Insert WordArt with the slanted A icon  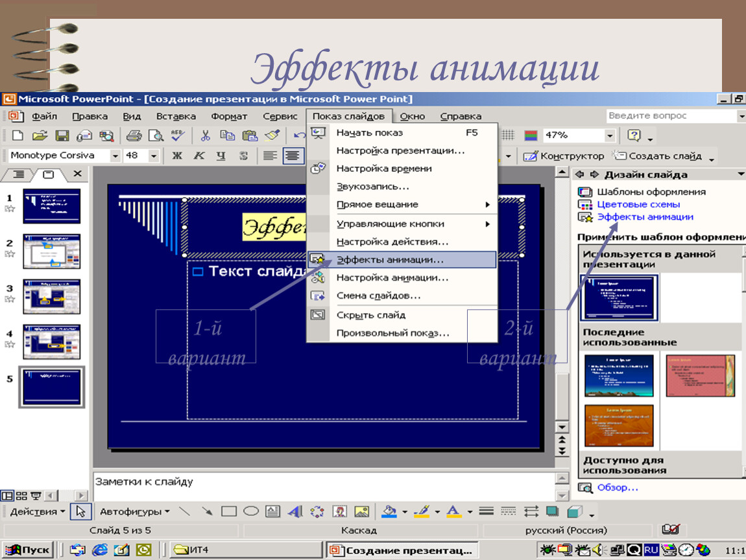coord(295,511)
